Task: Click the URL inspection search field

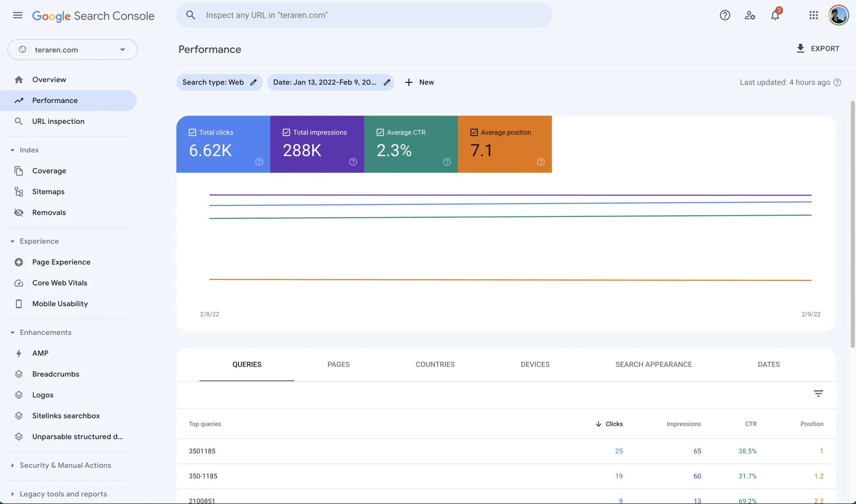Action: tap(364, 15)
